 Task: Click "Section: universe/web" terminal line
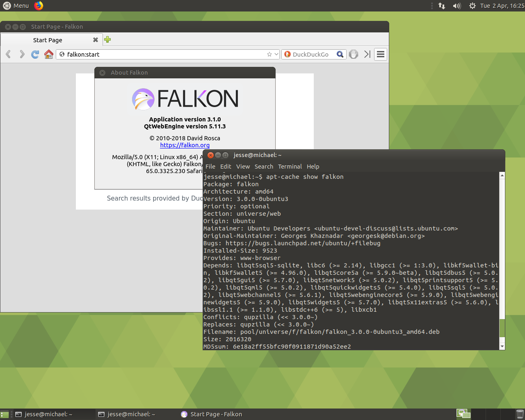242,214
